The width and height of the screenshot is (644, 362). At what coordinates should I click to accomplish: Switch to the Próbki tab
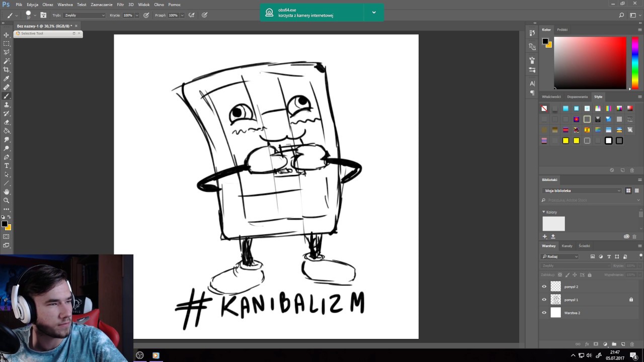tap(562, 30)
